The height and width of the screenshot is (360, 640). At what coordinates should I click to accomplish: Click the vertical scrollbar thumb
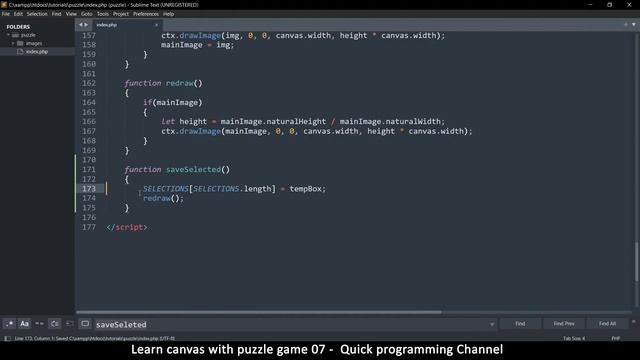(636, 262)
